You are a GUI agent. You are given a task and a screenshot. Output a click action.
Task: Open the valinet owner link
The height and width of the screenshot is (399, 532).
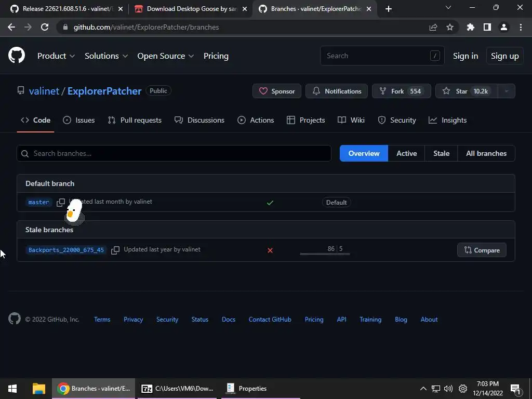pyautogui.click(x=44, y=91)
